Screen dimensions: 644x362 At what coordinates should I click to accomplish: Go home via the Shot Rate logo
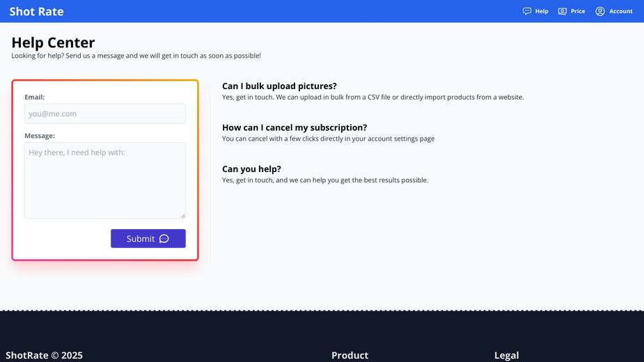point(36,11)
